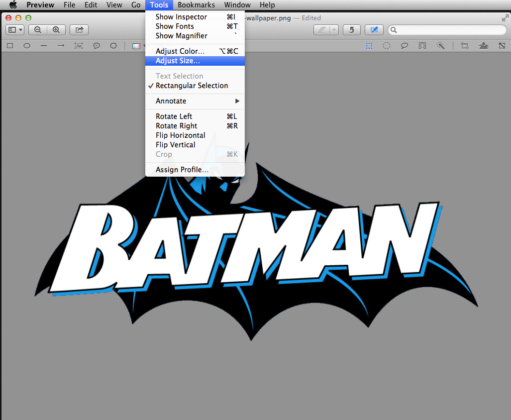This screenshot has height=420, width=511.
Task: Select the rectangular selection tool icon
Action: pyautogui.click(x=369, y=46)
